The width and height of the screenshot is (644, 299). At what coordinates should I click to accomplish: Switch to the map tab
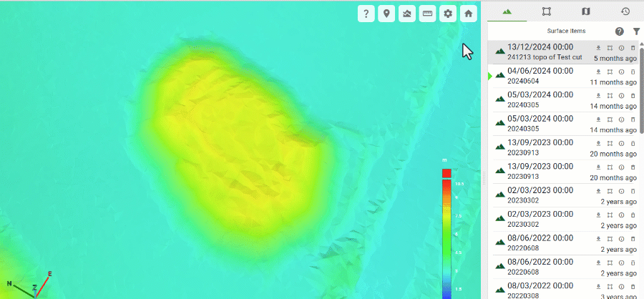pos(585,11)
